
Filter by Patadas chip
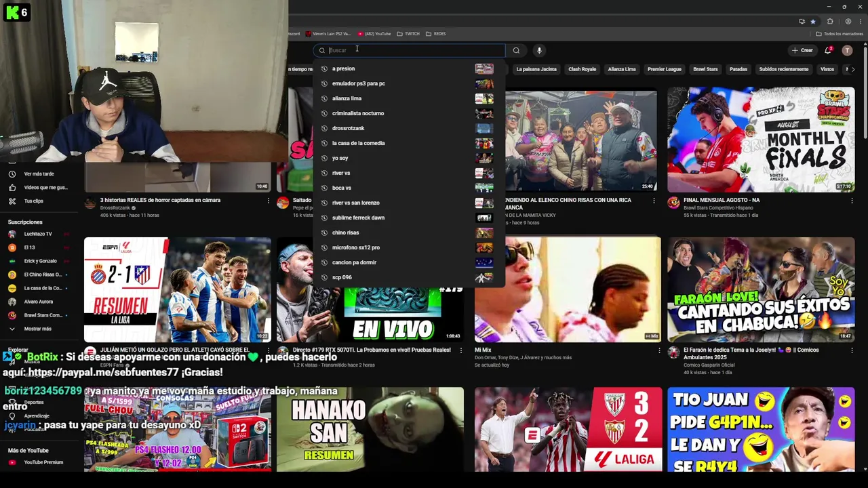tap(738, 69)
